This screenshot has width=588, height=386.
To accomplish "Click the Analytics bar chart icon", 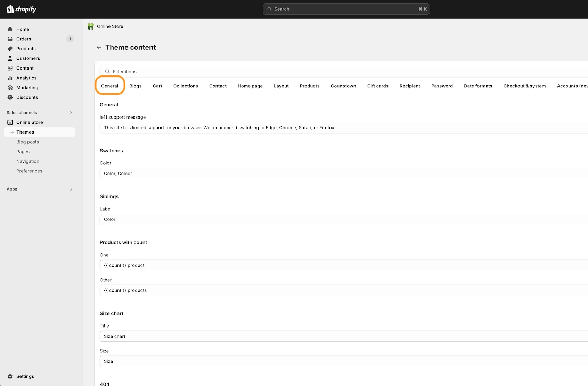I will [10, 78].
